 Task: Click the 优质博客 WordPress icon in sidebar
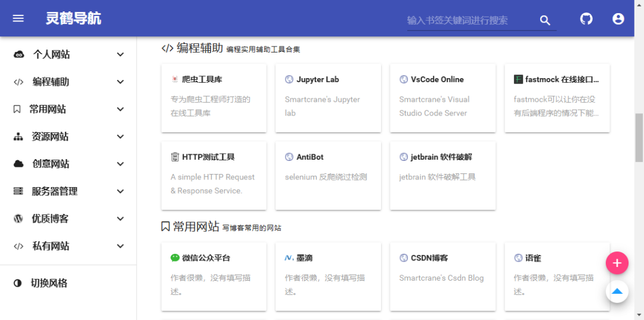(18, 219)
